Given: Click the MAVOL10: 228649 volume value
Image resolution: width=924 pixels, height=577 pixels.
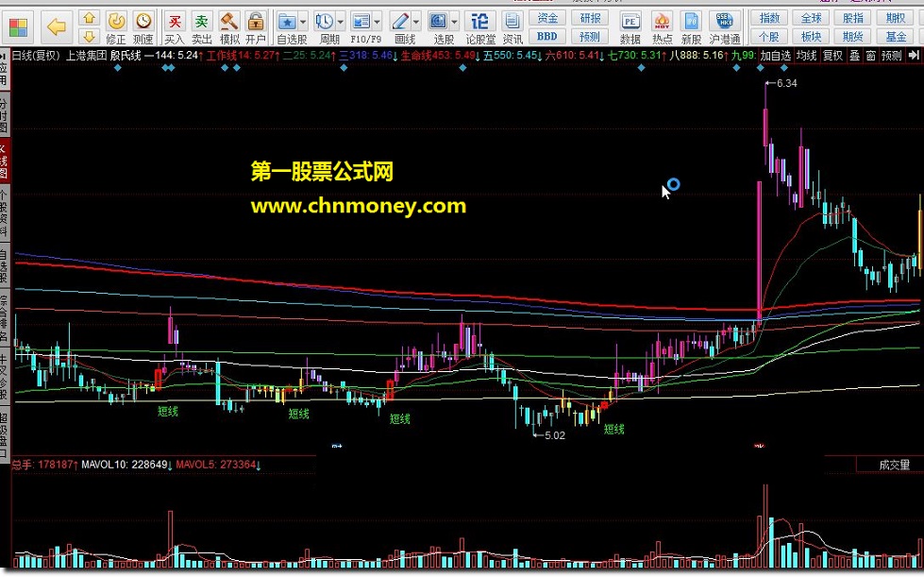Looking at the screenshot, I should pyautogui.click(x=125, y=465).
